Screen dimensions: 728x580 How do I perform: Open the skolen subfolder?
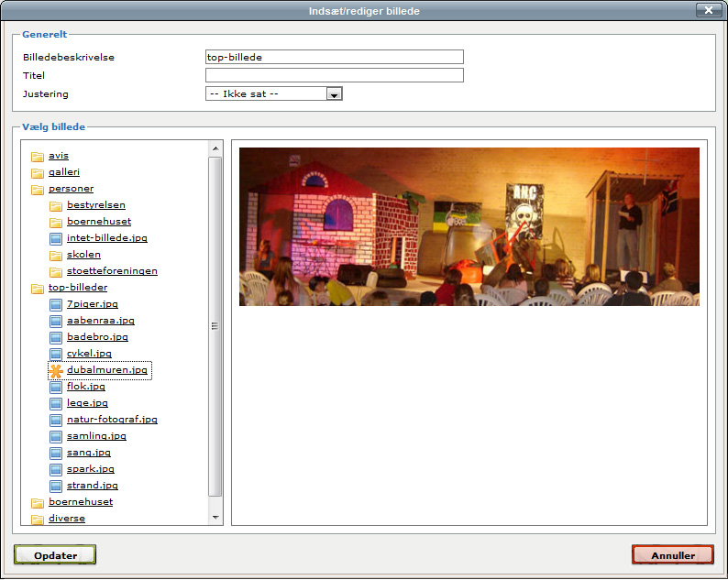(x=83, y=255)
